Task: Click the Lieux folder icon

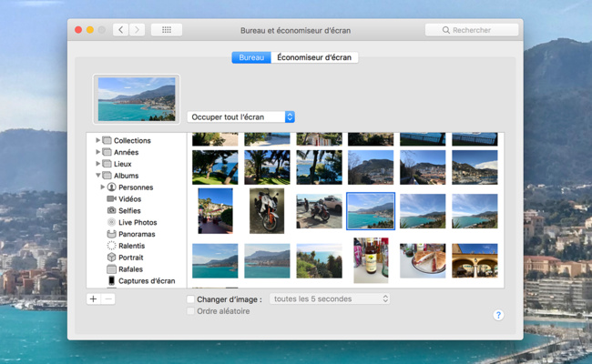Action: tap(107, 164)
